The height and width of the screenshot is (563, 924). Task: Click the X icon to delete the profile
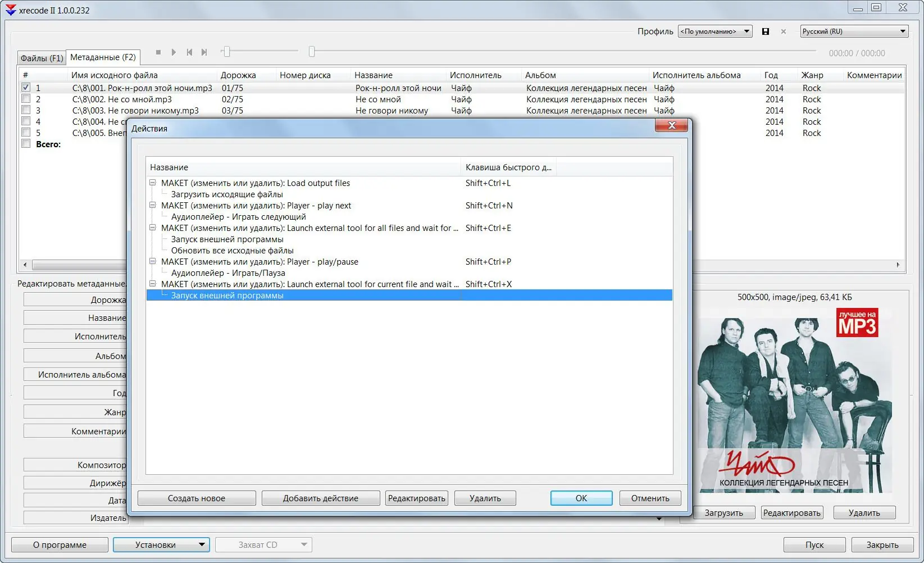click(x=783, y=31)
